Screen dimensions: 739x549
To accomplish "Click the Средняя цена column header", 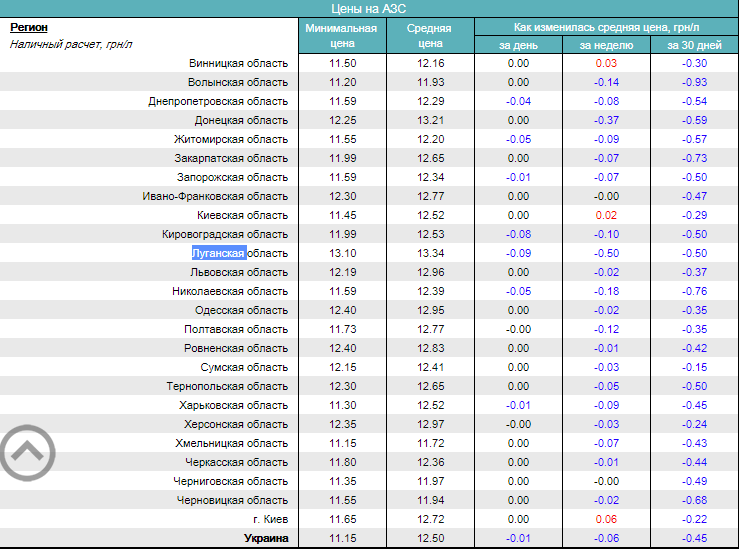I will tap(431, 36).
